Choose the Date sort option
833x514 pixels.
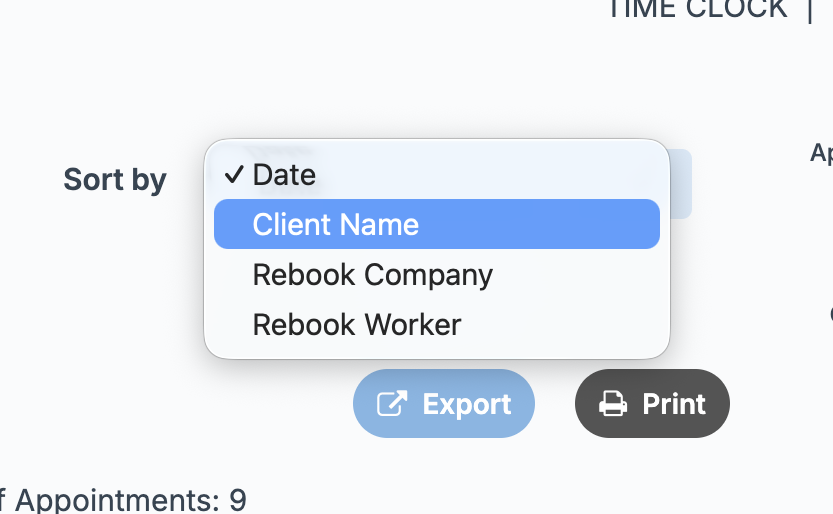(284, 175)
